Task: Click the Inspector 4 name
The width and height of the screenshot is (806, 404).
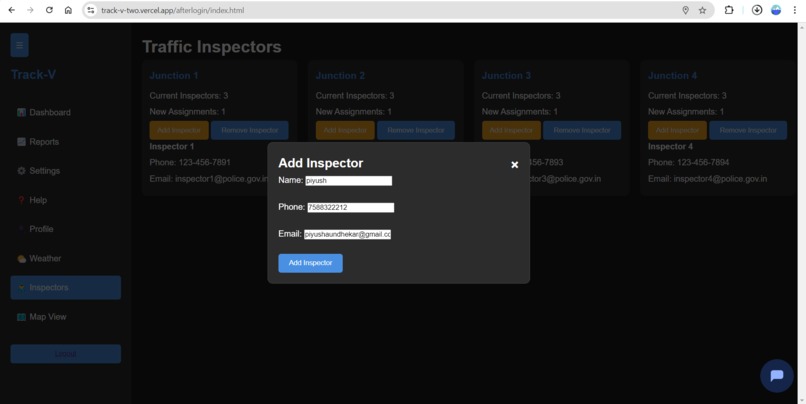Action: (670, 146)
